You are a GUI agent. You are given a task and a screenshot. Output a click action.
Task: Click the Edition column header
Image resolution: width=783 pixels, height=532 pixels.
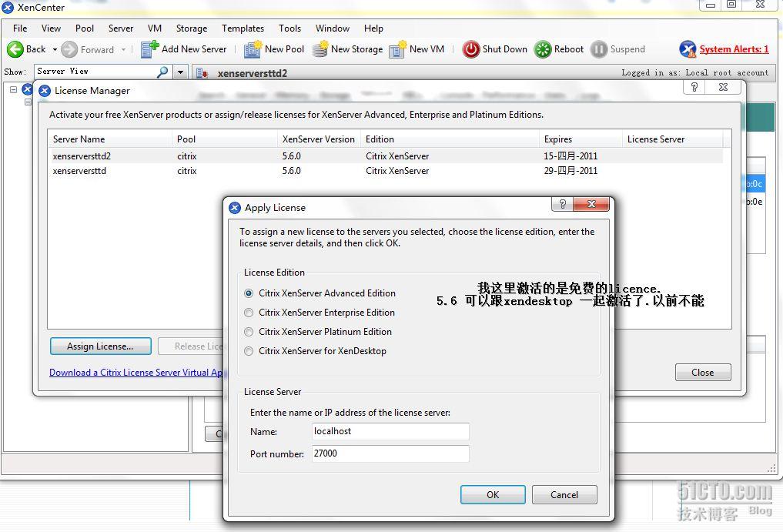450,139
